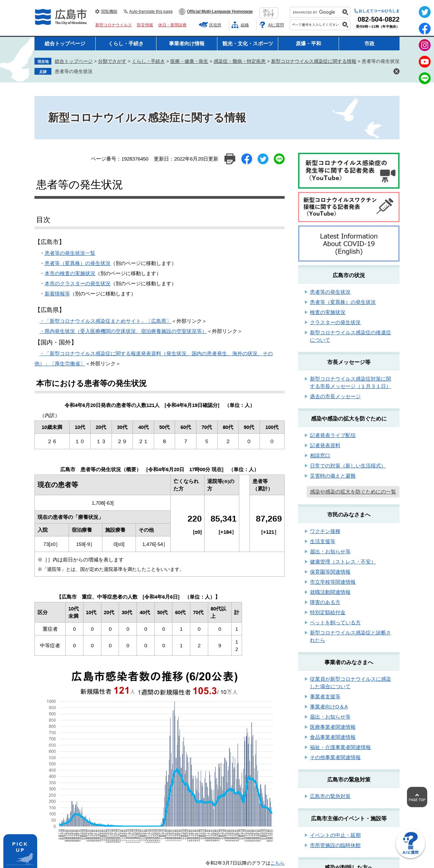Share via LINE icon beside the update date
The width and height of the screenshot is (434, 868).
point(279,159)
